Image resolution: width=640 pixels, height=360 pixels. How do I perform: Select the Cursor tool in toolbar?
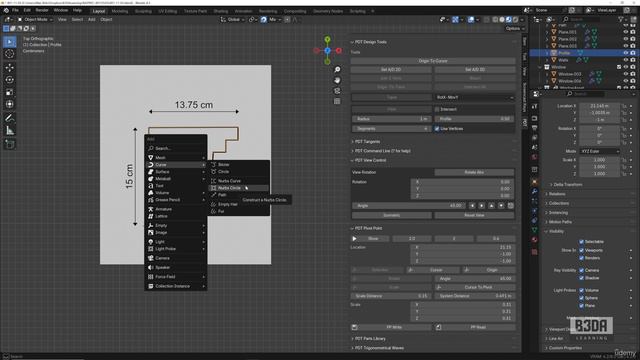[x=10, y=54]
